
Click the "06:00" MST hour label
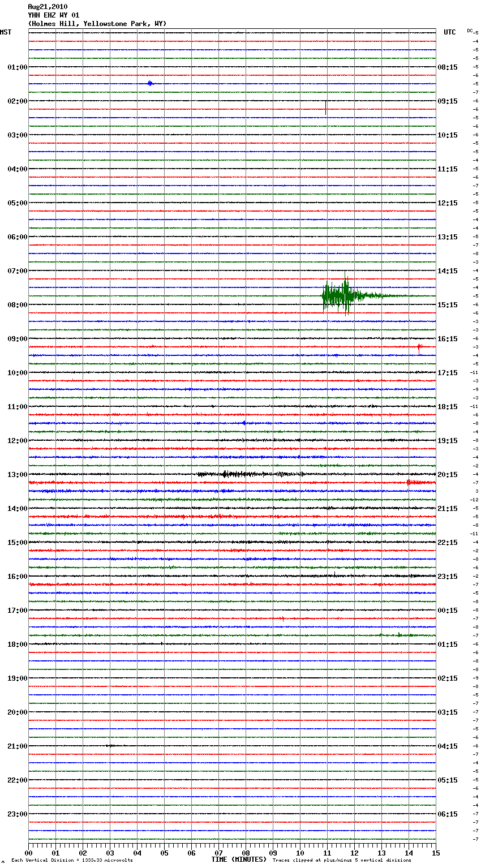[18, 237]
